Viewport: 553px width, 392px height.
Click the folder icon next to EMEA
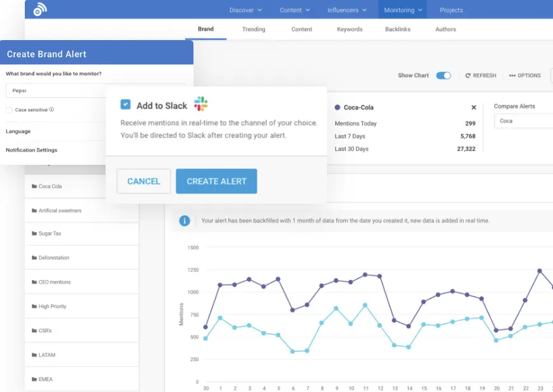[35, 379]
